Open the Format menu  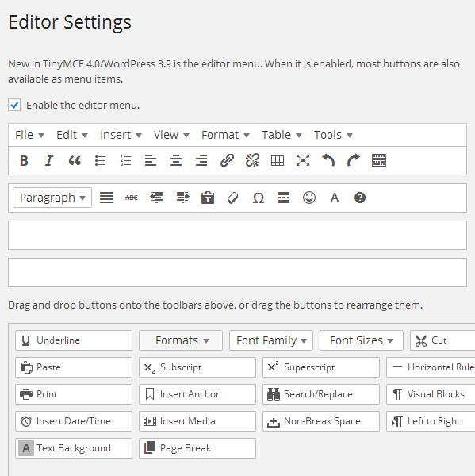pyautogui.click(x=225, y=135)
